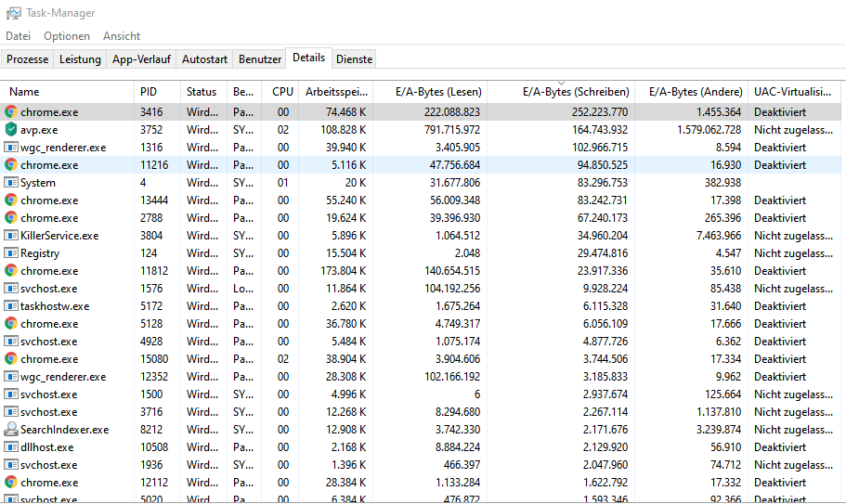Click the Chrome icon of PID 2788
The image size is (846, 504).
11,218
